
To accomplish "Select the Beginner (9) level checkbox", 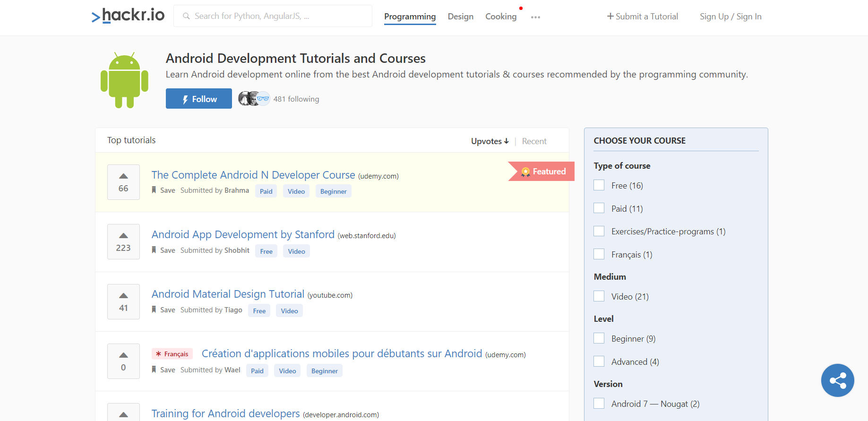I will coord(599,338).
